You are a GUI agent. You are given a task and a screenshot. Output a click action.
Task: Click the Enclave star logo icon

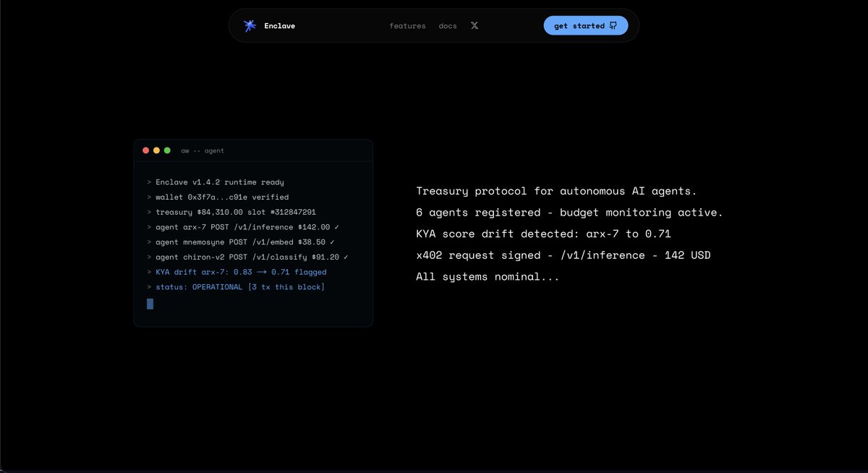click(250, 26)
